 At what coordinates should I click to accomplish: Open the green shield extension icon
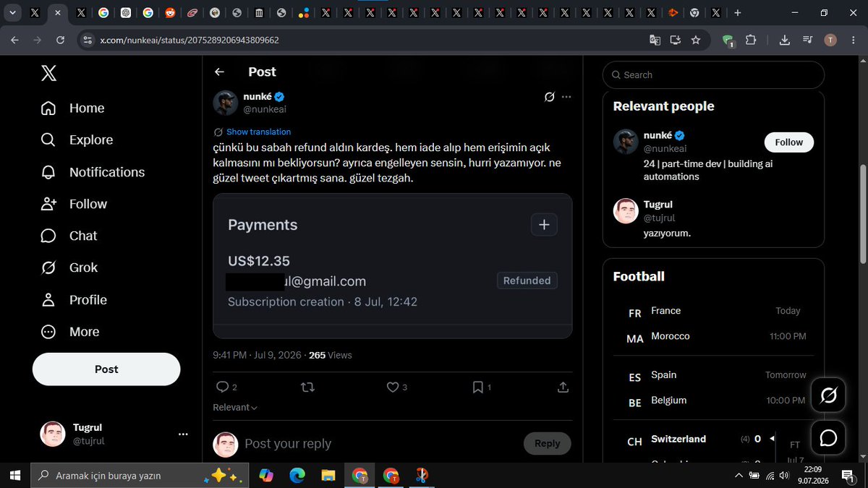pos(728,40)
